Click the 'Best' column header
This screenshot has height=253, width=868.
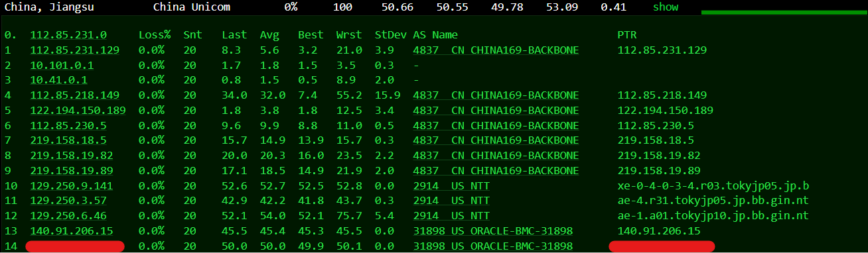click(x=311, y=34)
